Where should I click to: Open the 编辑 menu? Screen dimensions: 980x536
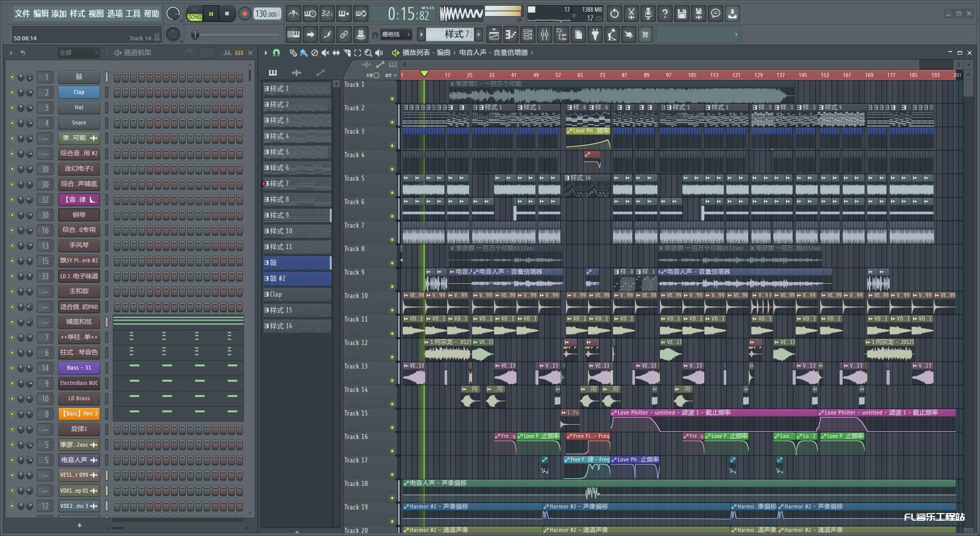tap(41, 14)
